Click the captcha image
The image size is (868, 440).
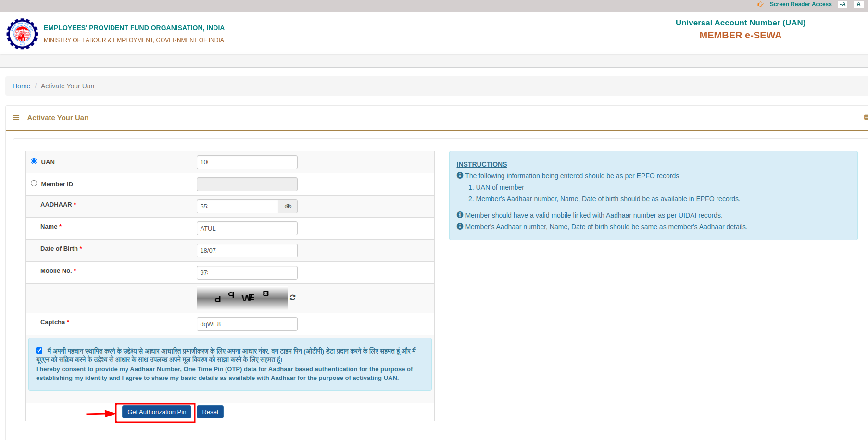(242, 298)
